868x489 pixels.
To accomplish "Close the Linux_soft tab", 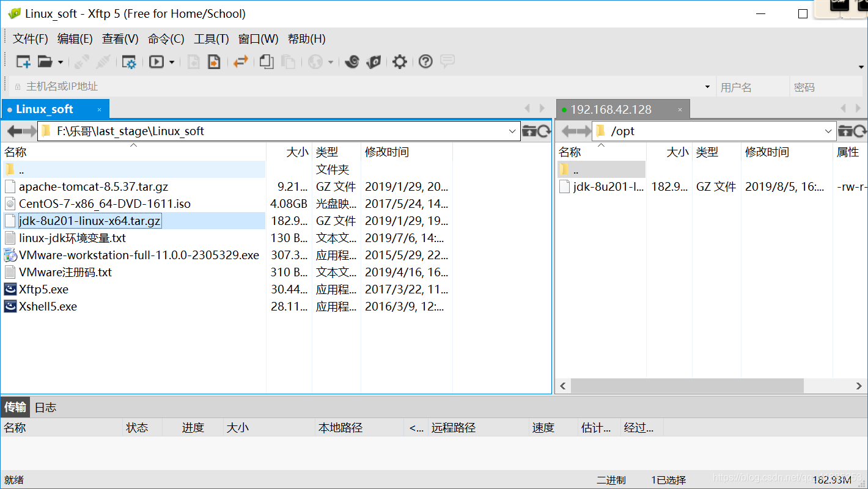I will pos(100,109).
